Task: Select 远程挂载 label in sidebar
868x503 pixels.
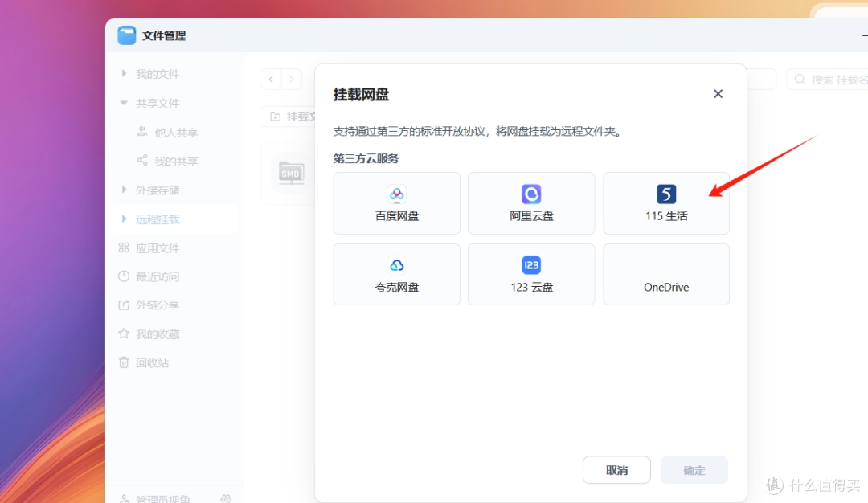Action: click(x=158, y=219)
